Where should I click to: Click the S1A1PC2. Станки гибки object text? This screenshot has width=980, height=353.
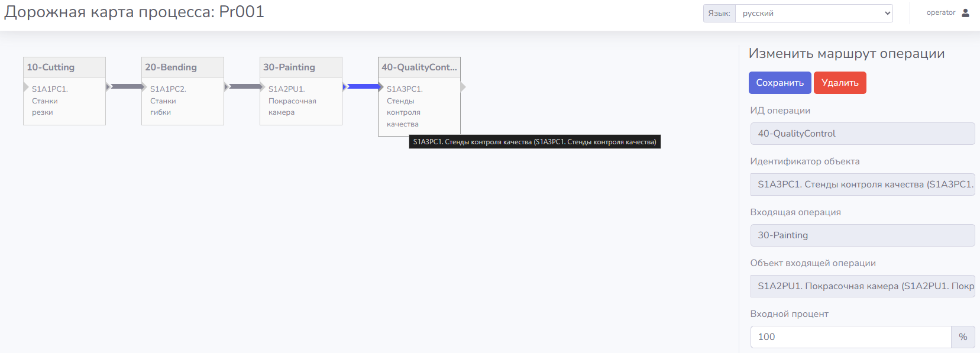click(x=168, y=101)
